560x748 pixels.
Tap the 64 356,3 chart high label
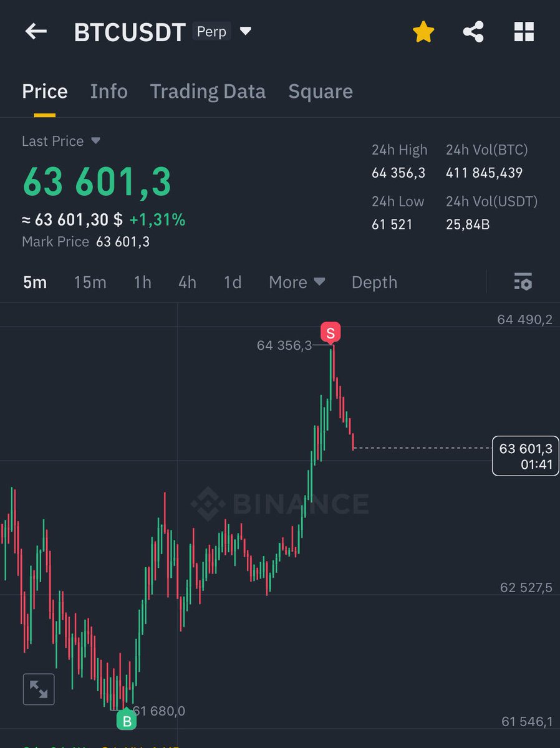pyautogui.click(x=284, y=345)
